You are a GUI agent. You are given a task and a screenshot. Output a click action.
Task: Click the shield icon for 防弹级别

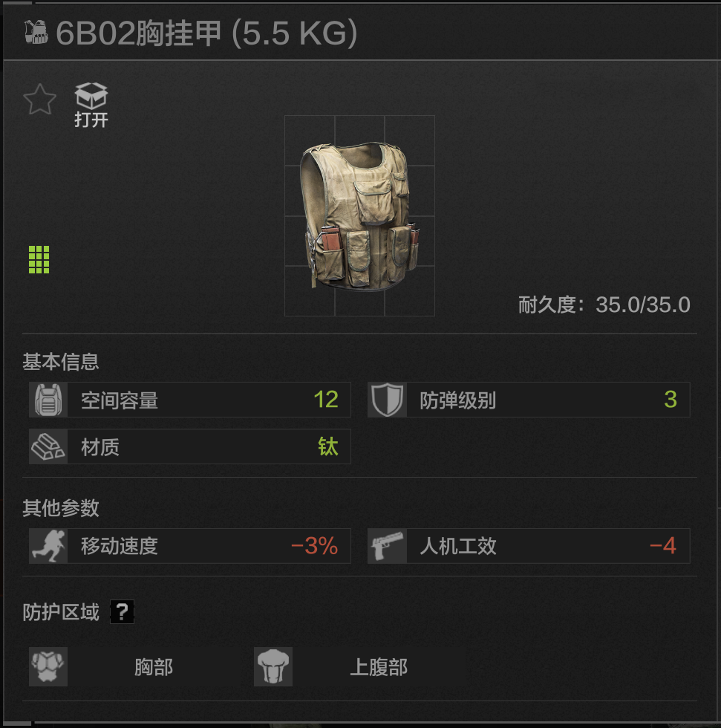pyautogui.click(x=388, y=400)
